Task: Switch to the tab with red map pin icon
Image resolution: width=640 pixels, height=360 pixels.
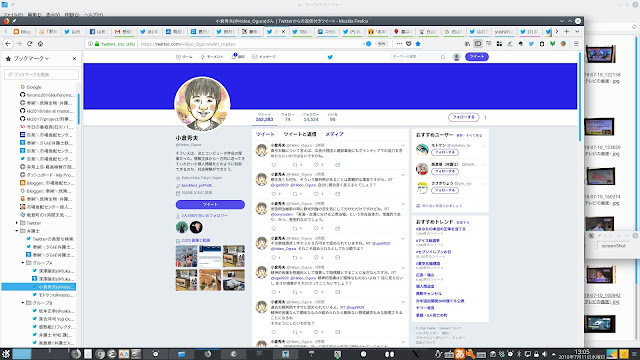Action: 402,31
